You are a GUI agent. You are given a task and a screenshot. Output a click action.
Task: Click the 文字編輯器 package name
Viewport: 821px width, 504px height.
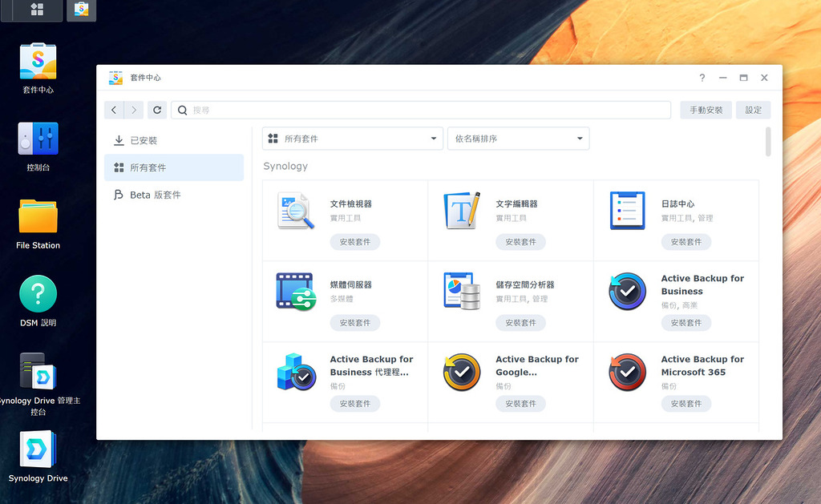517,204
